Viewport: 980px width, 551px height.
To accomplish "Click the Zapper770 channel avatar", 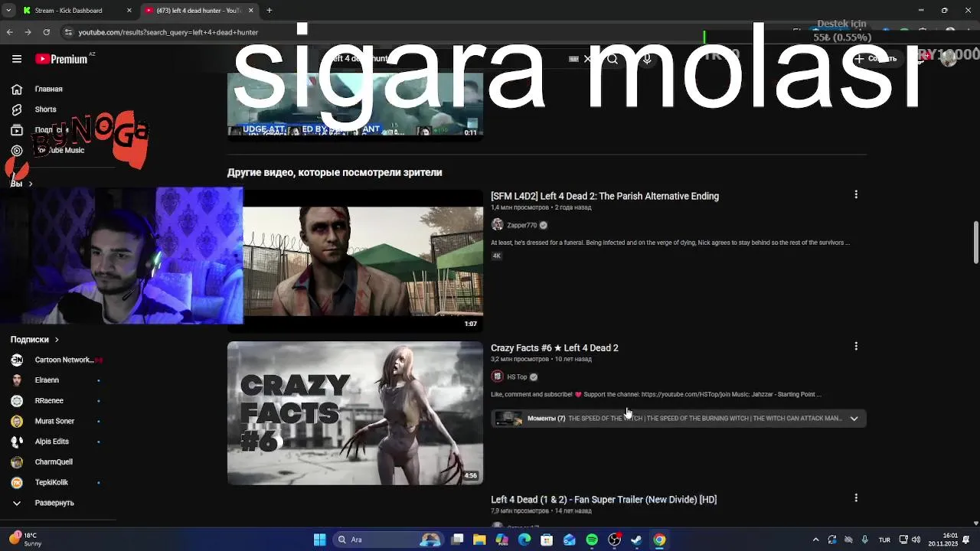I will pyautogui.click(x=498, y=225).
